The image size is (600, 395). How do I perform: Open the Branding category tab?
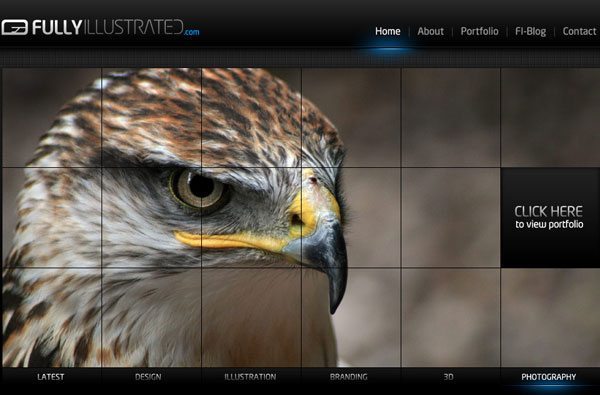(x=349, y=377)
